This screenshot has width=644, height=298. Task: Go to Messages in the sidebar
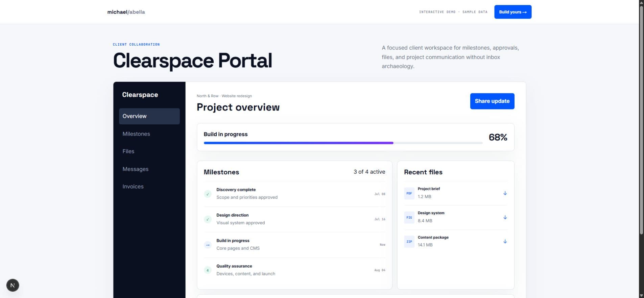[x=149, y=169]
